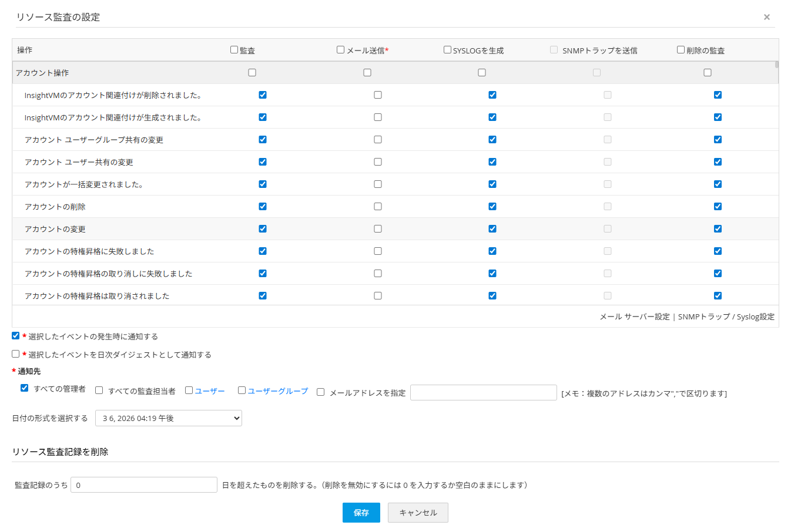Enable メール送信 for アカウントの変更
Image resolution: width=791 pixels, height=532 pixels.
(x=378, y=229)
